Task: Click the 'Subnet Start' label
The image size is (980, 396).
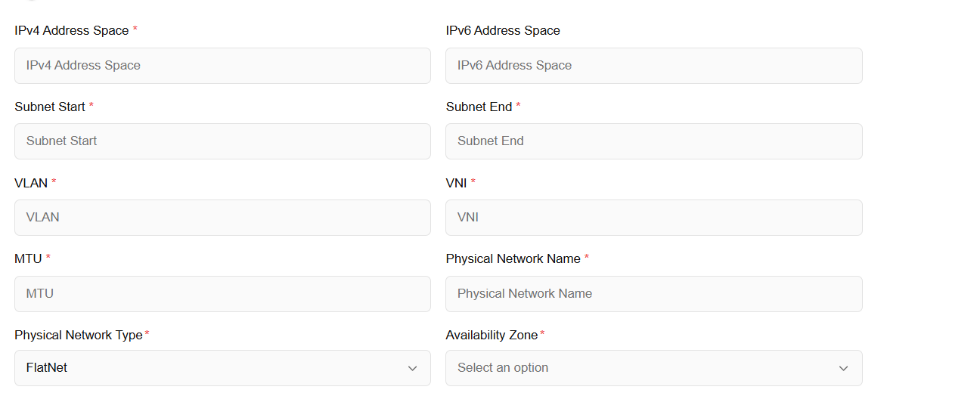Action: pyautogui.click(x=50, y=107)
